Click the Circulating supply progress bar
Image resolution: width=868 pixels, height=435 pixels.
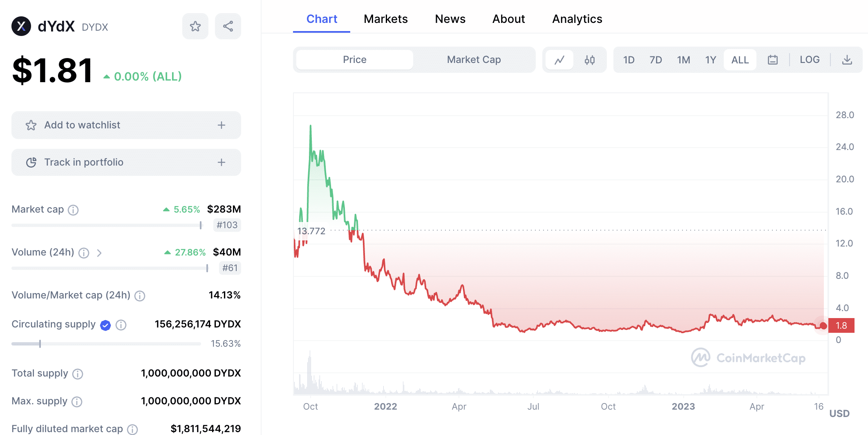coord(106,344)
